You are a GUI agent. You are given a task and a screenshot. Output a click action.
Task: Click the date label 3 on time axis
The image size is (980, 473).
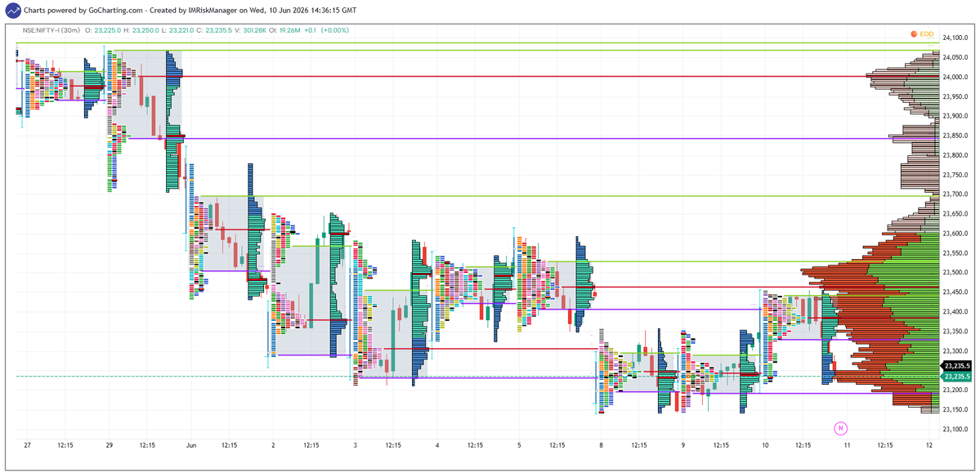(x=355, y=445)
